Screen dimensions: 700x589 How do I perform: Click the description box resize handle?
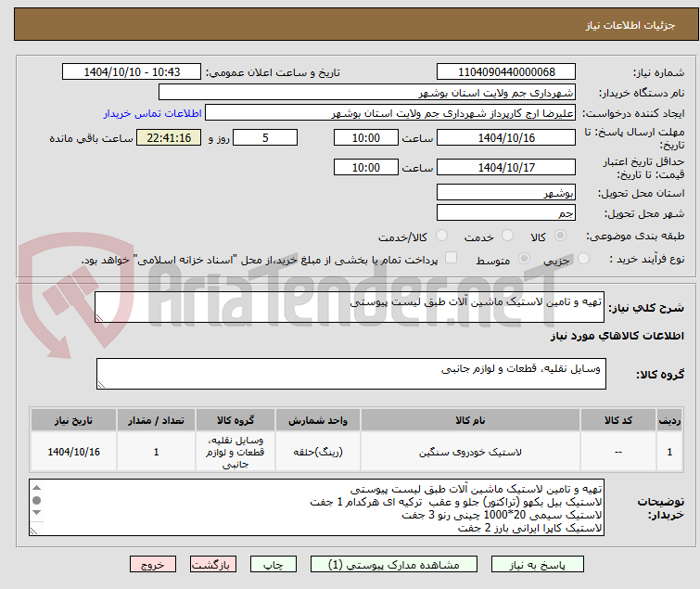point(99,318)
